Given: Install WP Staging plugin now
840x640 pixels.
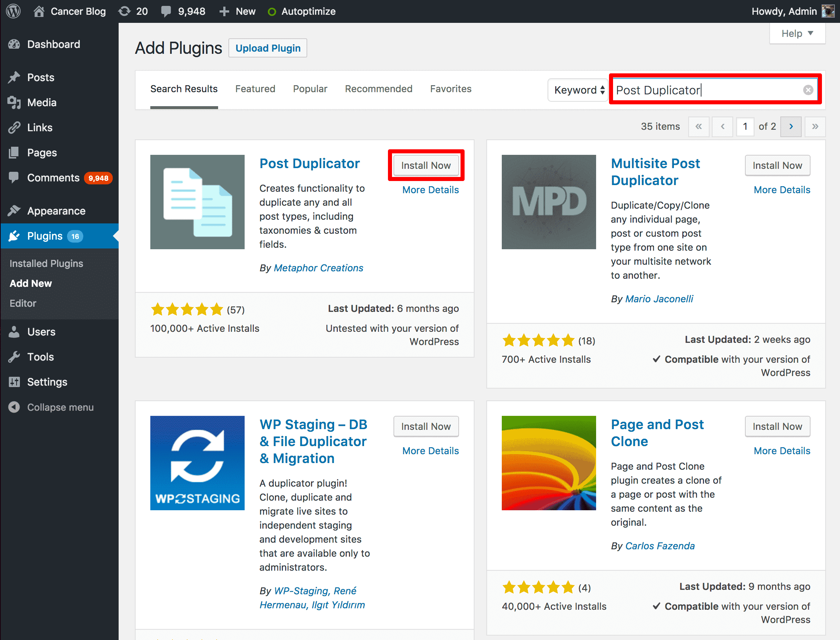Looking at the screenshot, I should tap(426, 426).
